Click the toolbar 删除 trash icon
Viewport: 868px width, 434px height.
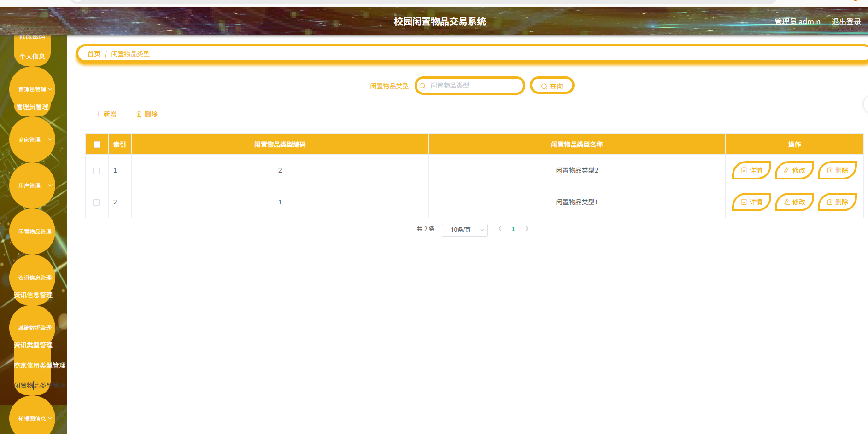(x=139, y=114)
